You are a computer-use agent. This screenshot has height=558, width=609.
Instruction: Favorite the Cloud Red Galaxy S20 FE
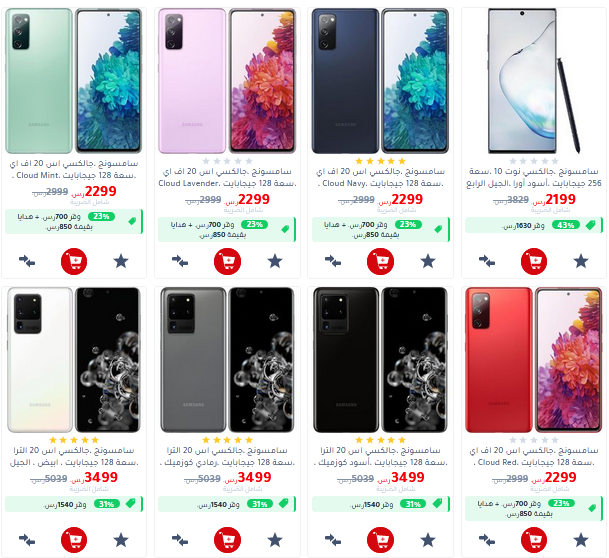pyautogui.click(x=581, y=540)
